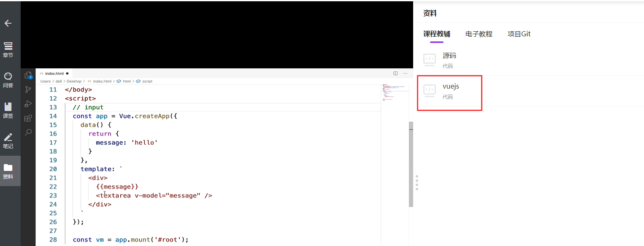Click the textarea v-model line
This screenshot has height=246, width=644.
(154, 196)
